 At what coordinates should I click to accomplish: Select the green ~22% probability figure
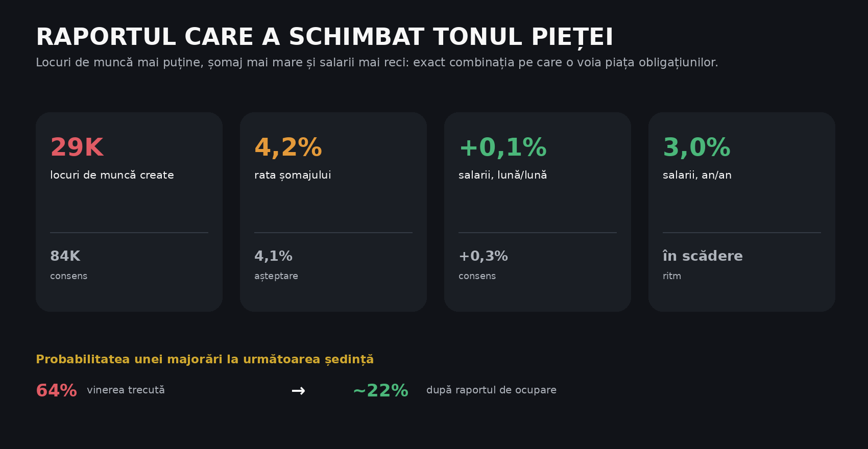coord(380,391)
